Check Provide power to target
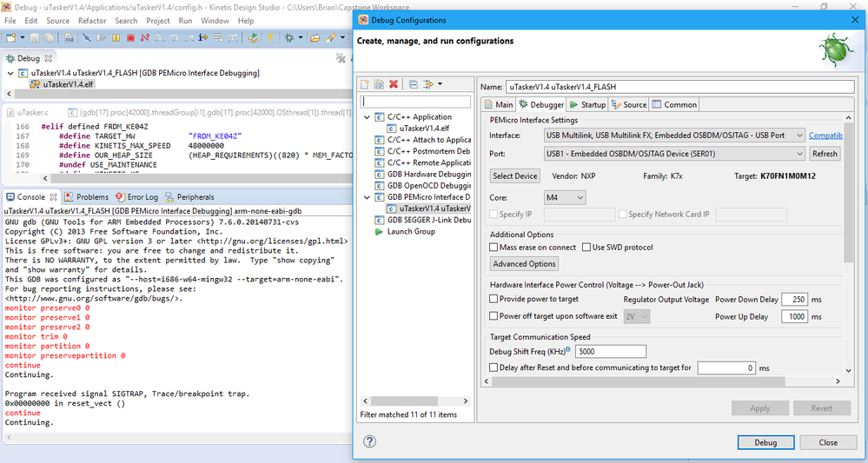Image resolution: width=868 pixels, height=463 pixels. [494, 299]
